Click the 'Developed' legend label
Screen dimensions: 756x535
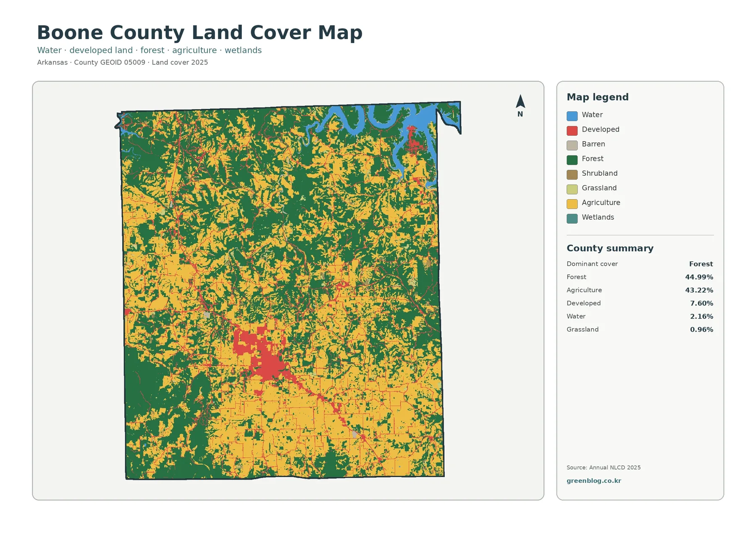[601, 129]
